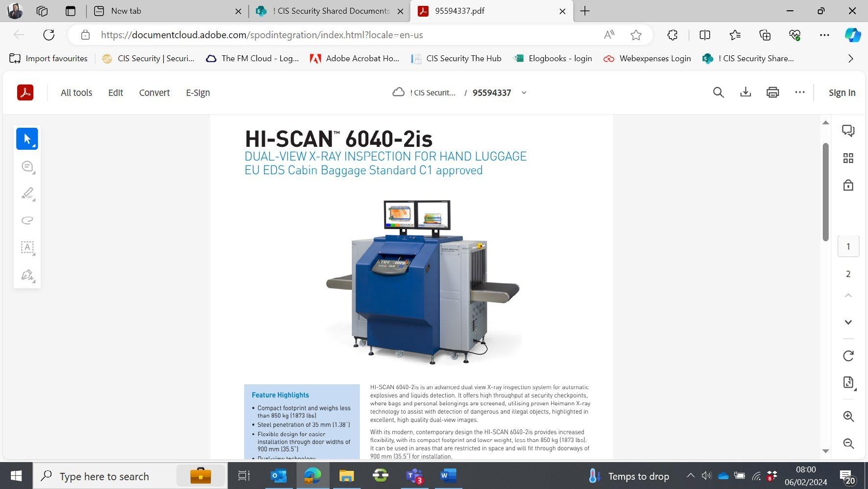Screen dimensions: 868x489
Task: Click the Windows taskbar search box
Action: [x=130, y=476]
